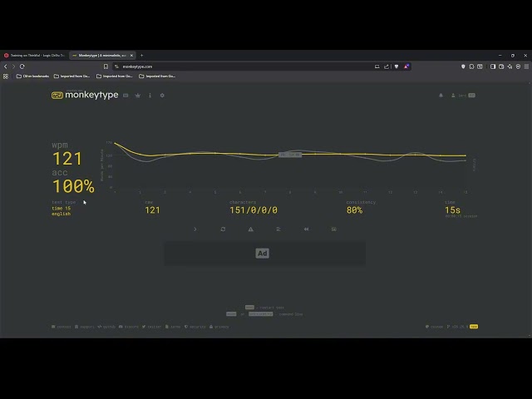Open the Leo AI sparkle icon

coord(510,66)
